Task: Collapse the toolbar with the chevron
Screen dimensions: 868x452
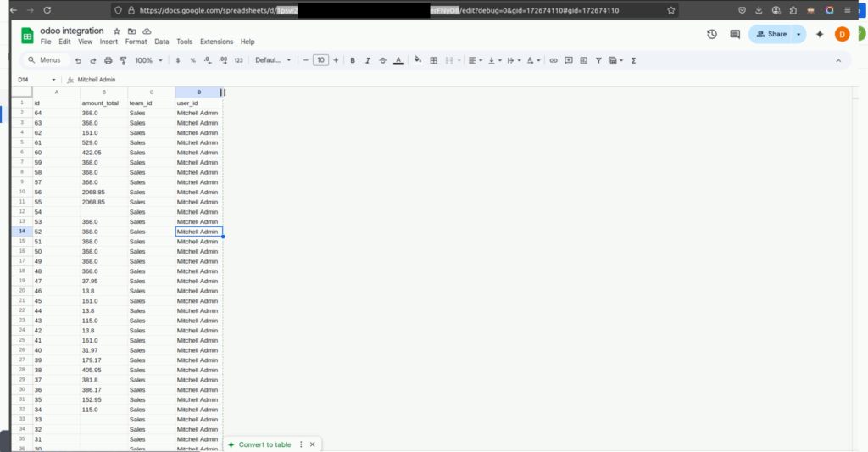Action: pyautogui.click(x=838, y=60)
